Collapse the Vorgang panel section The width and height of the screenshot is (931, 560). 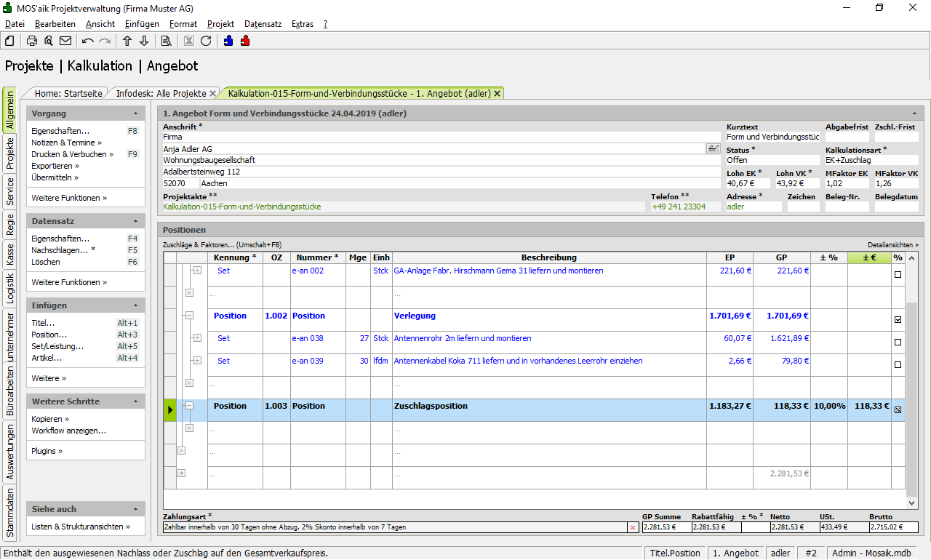pos(135,114)
